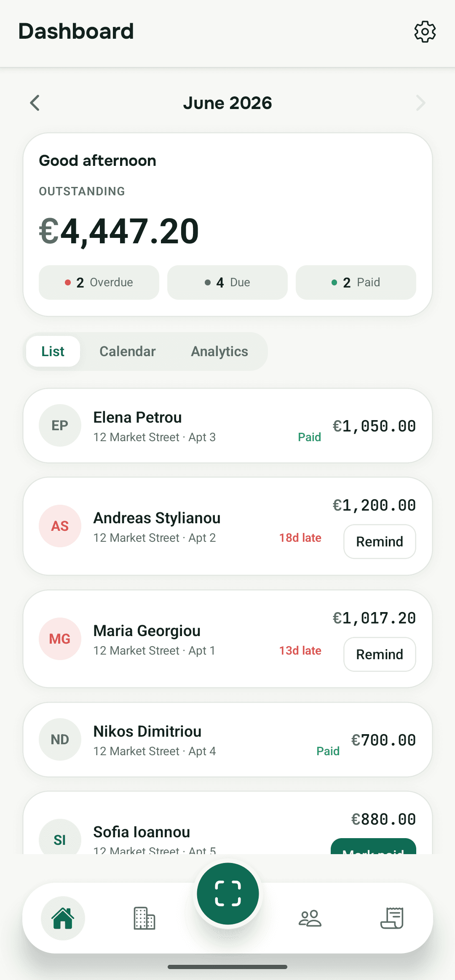Screen dimensions: 455x980
Task: Remind Andreas Stylianou about late rent
Action: click(380, 541)
